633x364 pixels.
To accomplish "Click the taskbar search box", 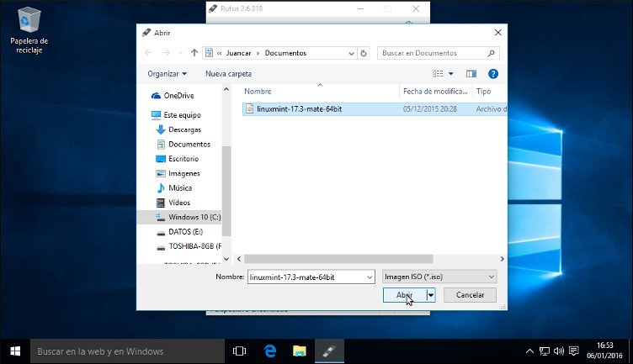I will [x=127, y=351].
